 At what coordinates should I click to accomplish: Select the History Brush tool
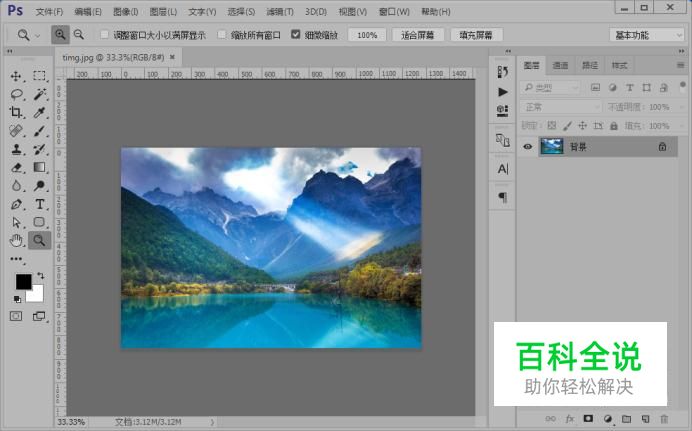(39, 149)
